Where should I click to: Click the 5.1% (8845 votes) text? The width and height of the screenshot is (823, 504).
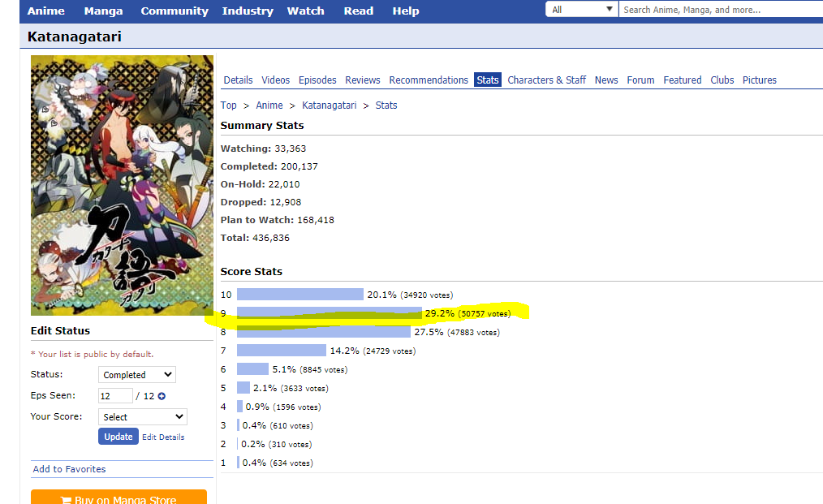310,369
